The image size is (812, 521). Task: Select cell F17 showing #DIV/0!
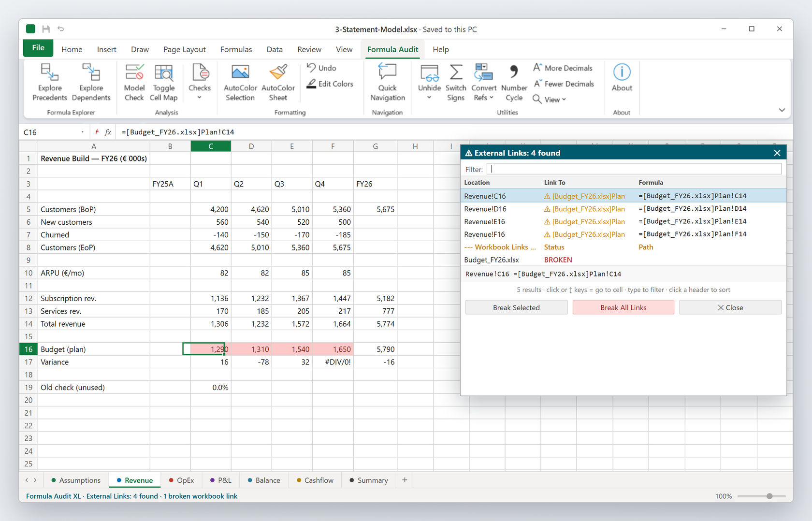[333, 362]
